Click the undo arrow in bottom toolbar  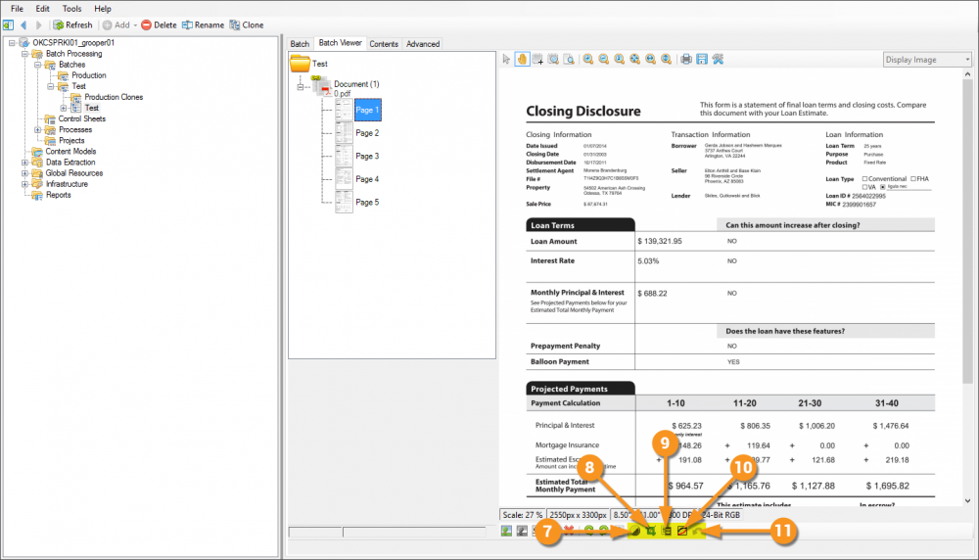[x=698, y=531]
